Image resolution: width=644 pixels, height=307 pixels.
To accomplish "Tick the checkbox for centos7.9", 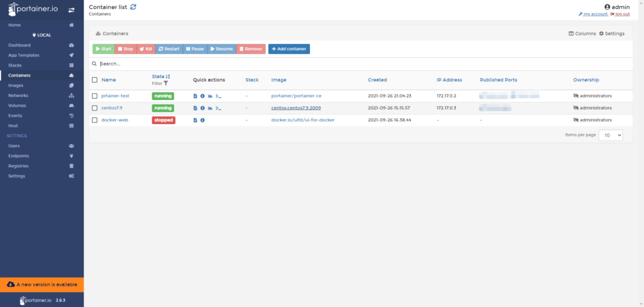I will (x=94, y=108).
